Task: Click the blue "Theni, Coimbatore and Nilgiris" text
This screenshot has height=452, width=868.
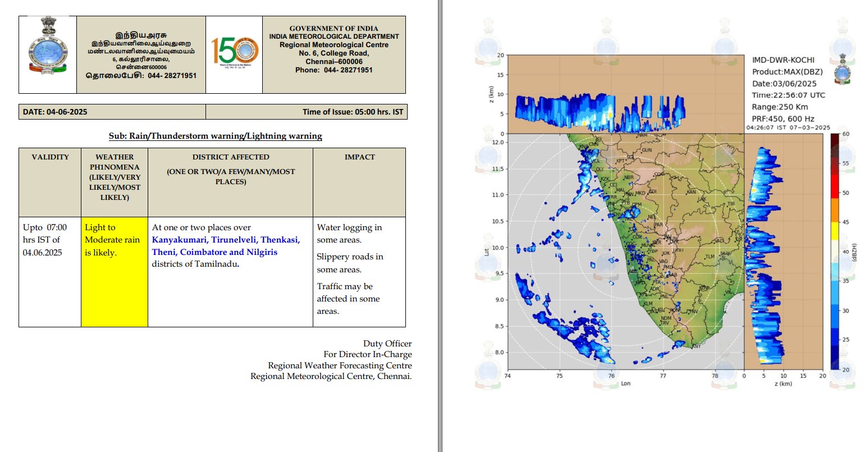Action: 214,252
